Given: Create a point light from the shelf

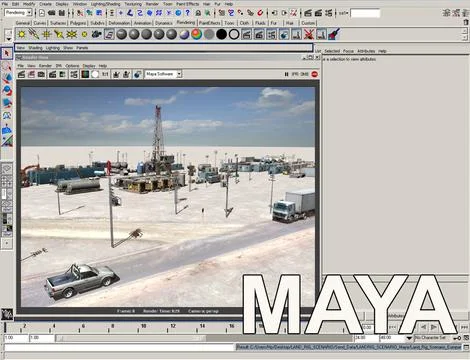Looking at the screenshot, I should (x=46, y=34).
